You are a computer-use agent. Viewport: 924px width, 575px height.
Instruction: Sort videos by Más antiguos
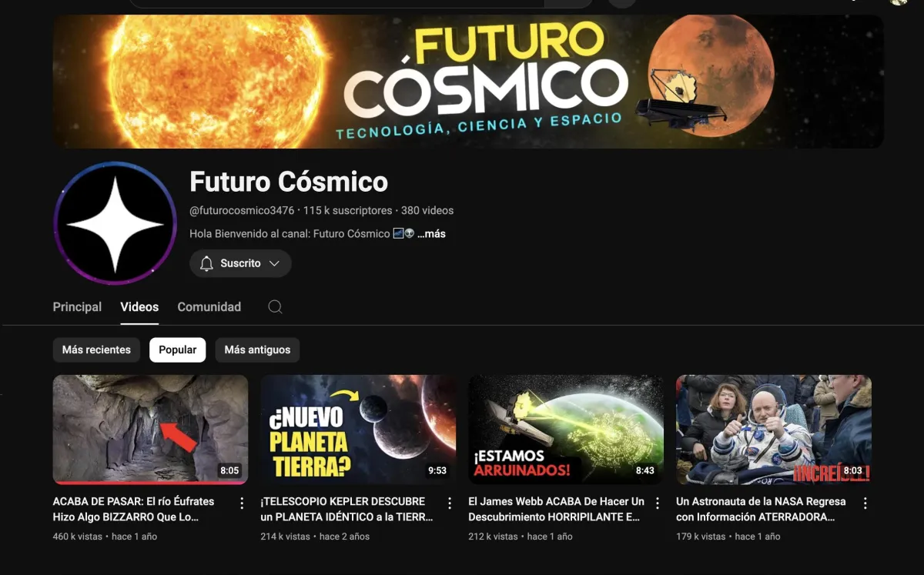257,349
